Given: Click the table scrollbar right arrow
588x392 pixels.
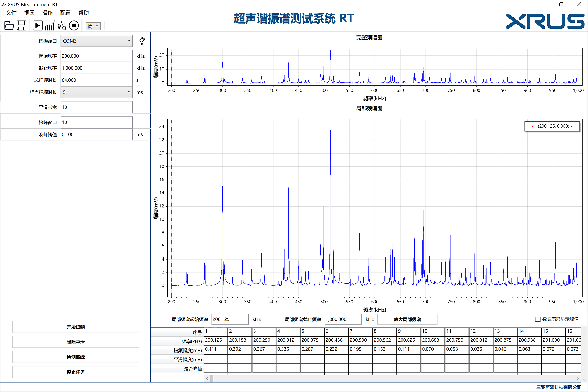Looking at the screenshot, I should (578, 379).
